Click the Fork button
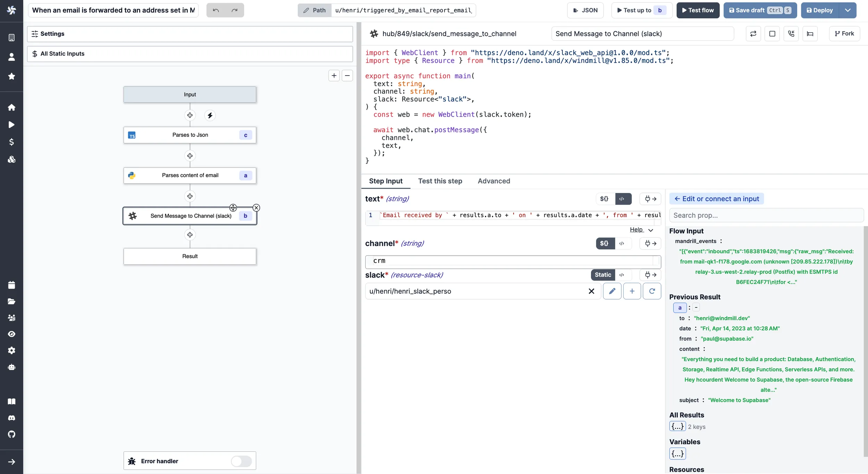868x474 pixels. click(x=844, y=34)
